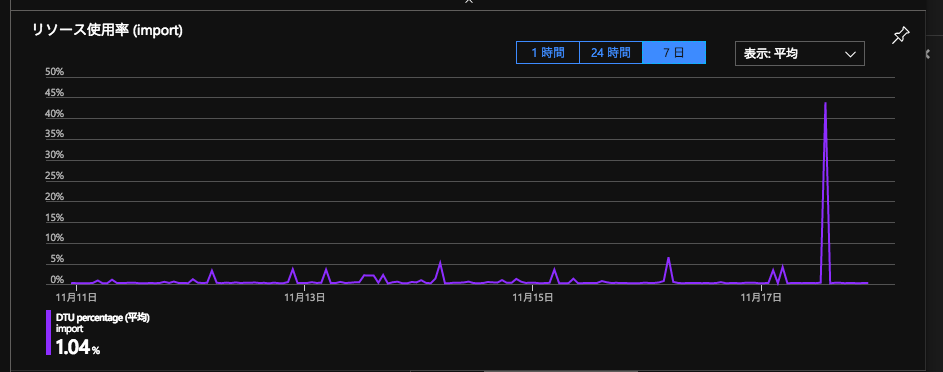Click the 11月15日 axis label
943x372 pixels.
tap(533, 296)
